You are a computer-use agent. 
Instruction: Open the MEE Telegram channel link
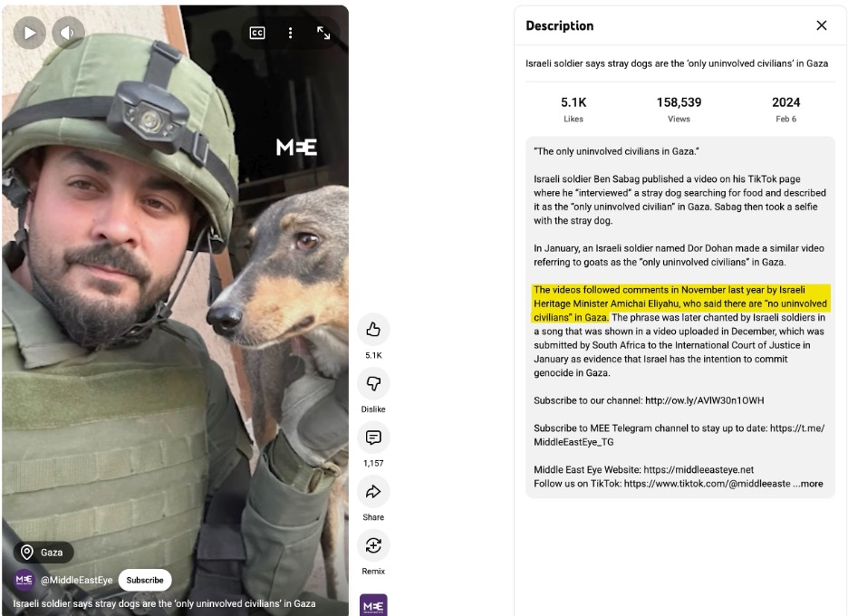679,435
